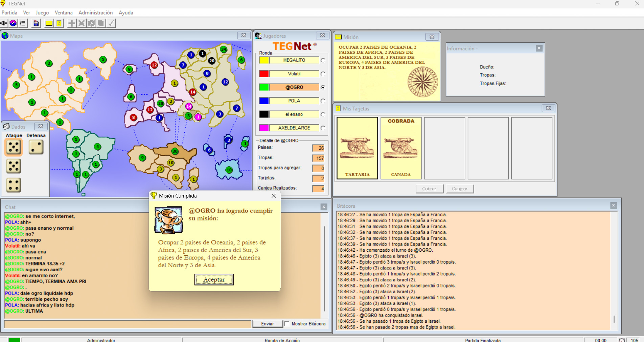Click the connect plug toolbar icon
The width and height of the screenshot is (644, 342).
coord(4,23)
